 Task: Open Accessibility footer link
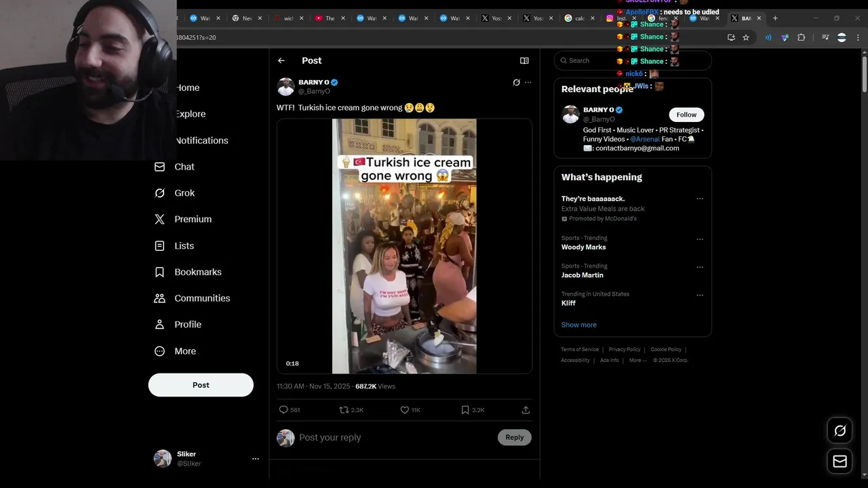coord(575,361)
